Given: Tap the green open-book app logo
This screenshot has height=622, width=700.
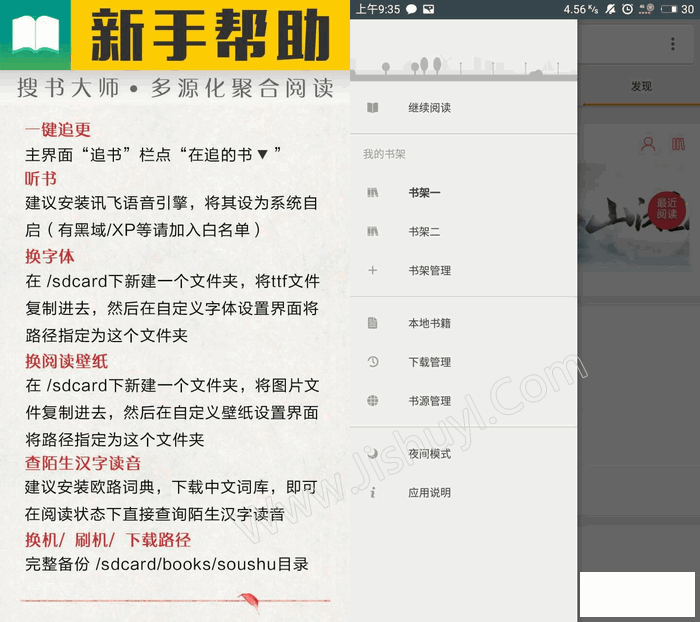Looking at the screenshot, I should point(35,35).
